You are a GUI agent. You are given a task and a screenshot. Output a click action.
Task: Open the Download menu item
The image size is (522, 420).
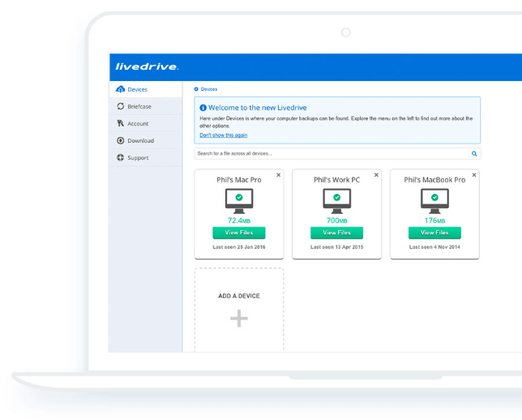[146, 140]
